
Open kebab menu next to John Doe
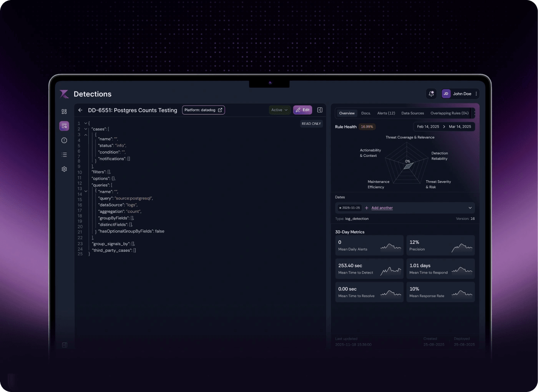pyautogui.click(x=476, y=94)
